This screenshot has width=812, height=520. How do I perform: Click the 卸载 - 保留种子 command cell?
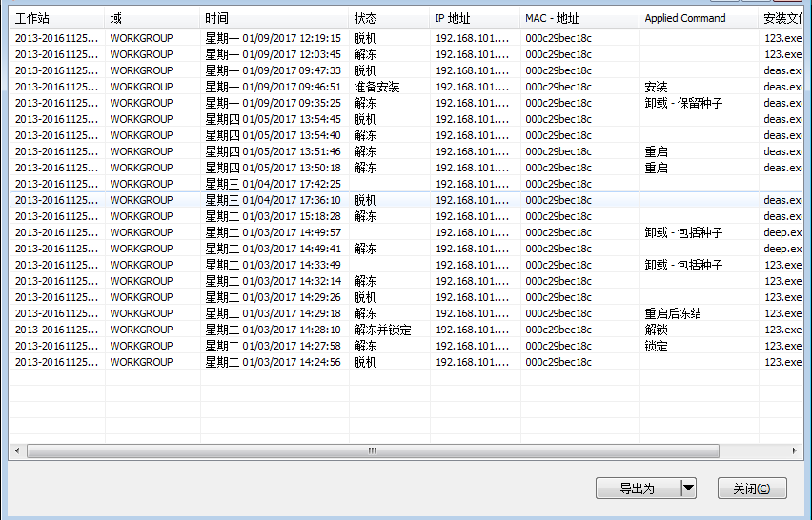coord(683,103)
